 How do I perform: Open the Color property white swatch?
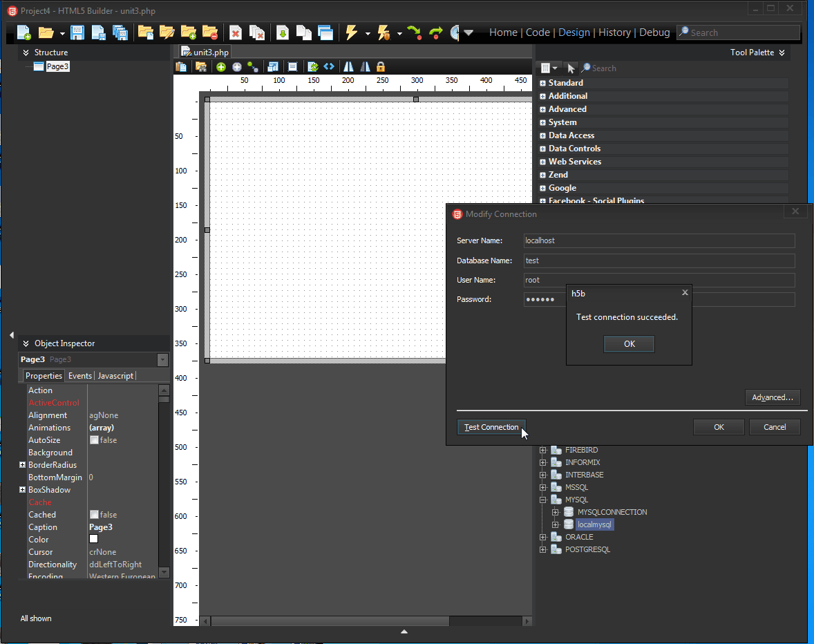click(93, 539)
